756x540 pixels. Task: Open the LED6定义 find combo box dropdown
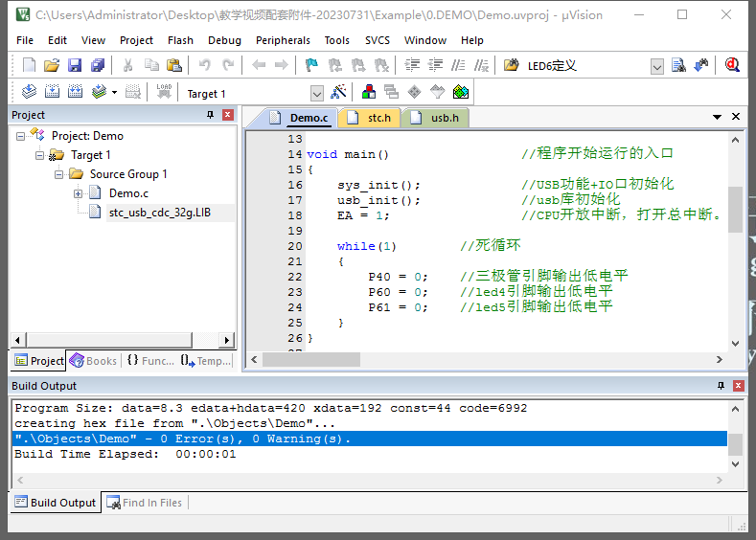pos(656,66)
